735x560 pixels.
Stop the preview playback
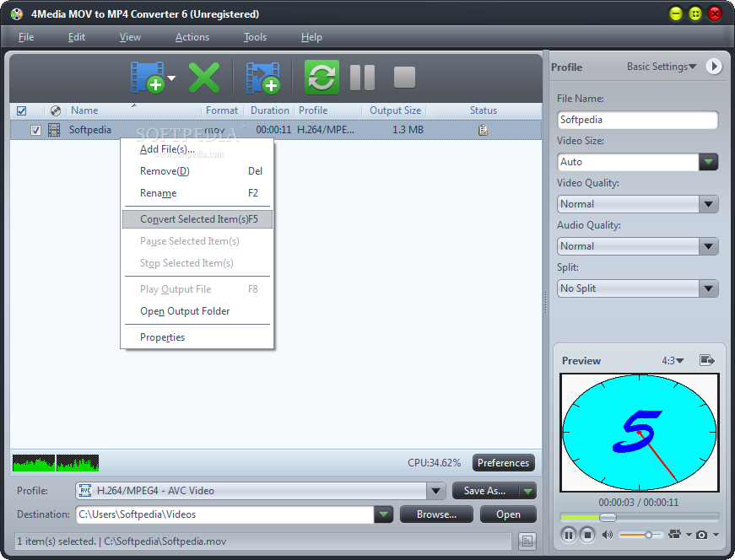[586, 535]
